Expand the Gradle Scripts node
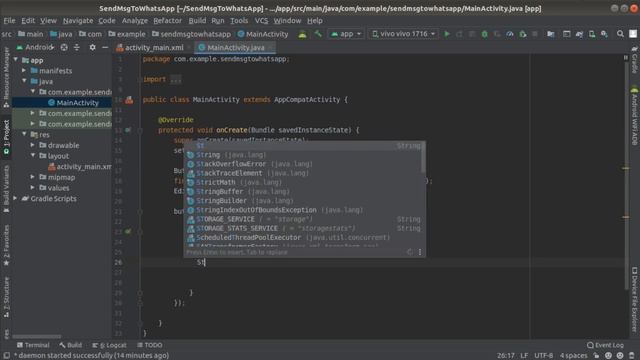Viewport: 640px width, 360px height. pos(16,198)
